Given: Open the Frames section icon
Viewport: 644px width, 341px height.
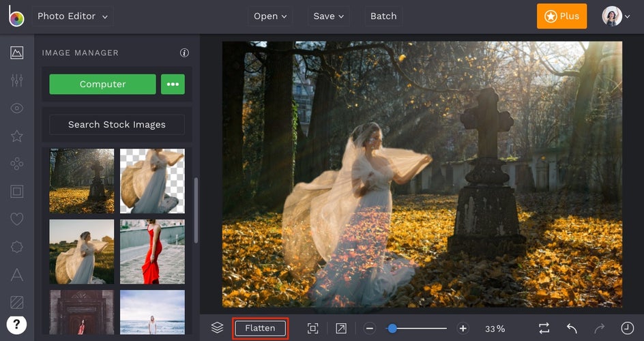Looking at the screenshot, I should pyautogui.click(x=17, y=191).
